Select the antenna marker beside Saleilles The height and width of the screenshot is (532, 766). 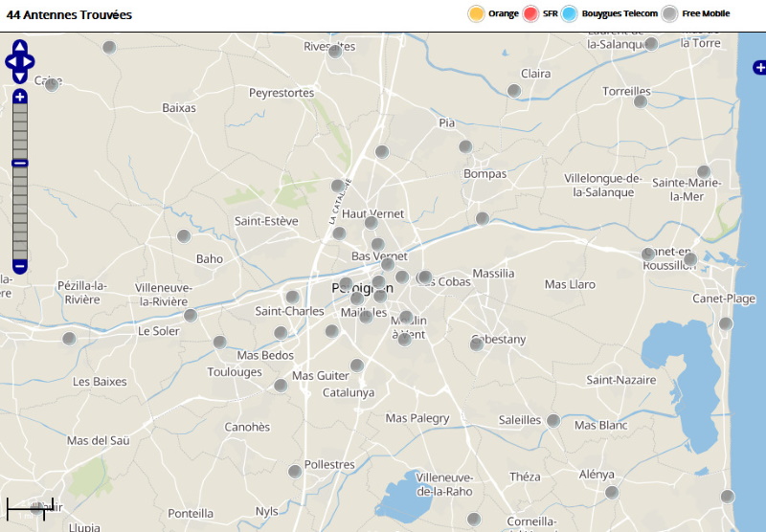pyautogui.click(x=553, y=420)
